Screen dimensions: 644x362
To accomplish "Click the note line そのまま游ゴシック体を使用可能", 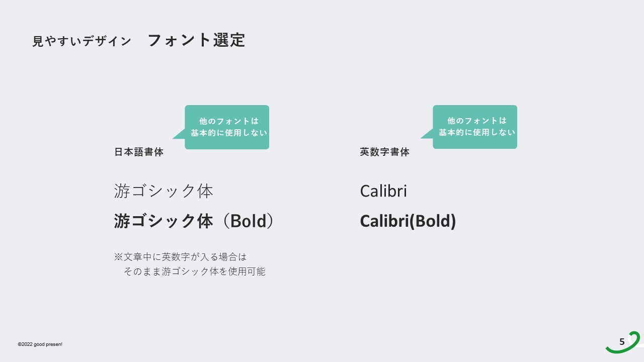I will 194,271.
